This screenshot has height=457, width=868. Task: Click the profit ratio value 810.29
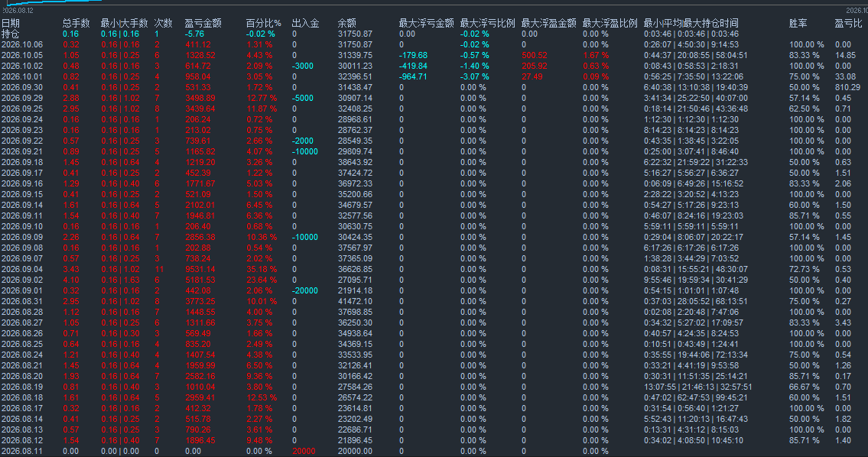click(847, 87)
